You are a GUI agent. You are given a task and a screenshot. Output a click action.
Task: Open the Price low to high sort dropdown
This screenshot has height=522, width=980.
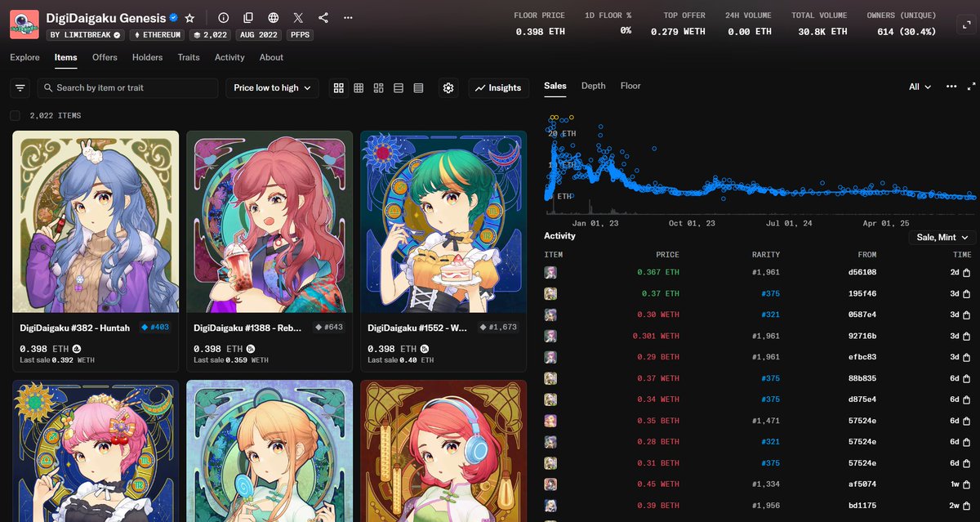(273, 87)
